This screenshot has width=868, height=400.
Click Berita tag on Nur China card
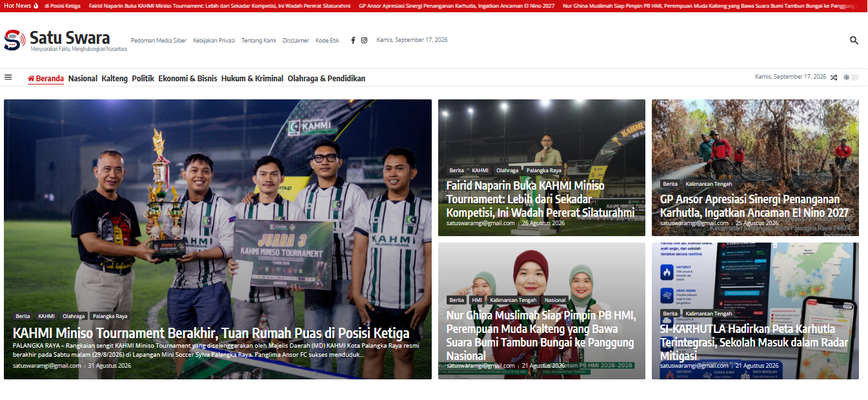click(x=457, y=300)
